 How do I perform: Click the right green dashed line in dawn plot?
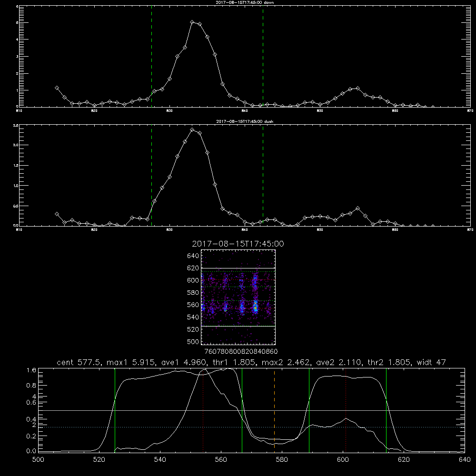[x=263, y=56]
